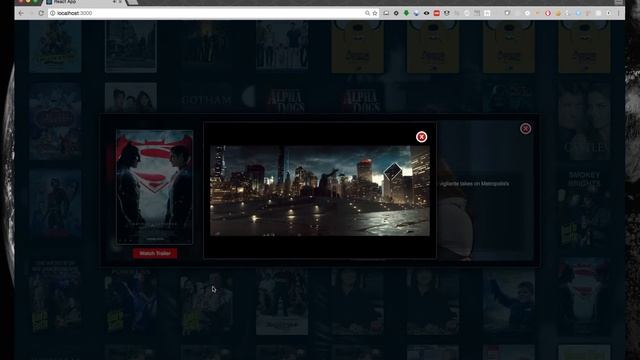This screenshot has height=360, width=640.
Task: Close the trailer video popup
Action: (421, 137)
